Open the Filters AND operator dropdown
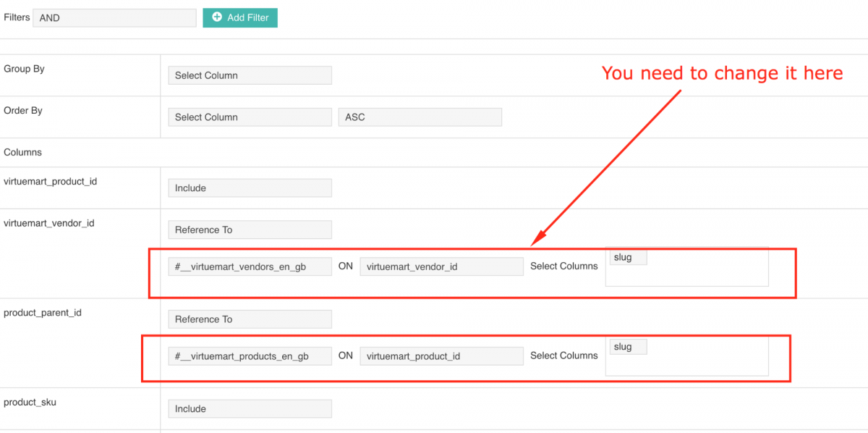Screen dimensions: 868x433 coord(114,18)
